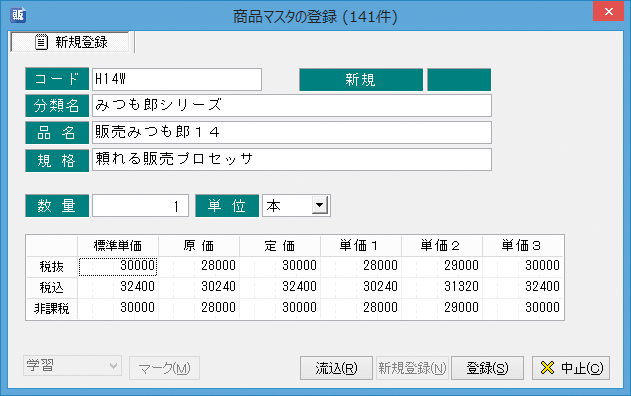
Task: Click the 標準単価 column header
Action: (x=118, y=245)
